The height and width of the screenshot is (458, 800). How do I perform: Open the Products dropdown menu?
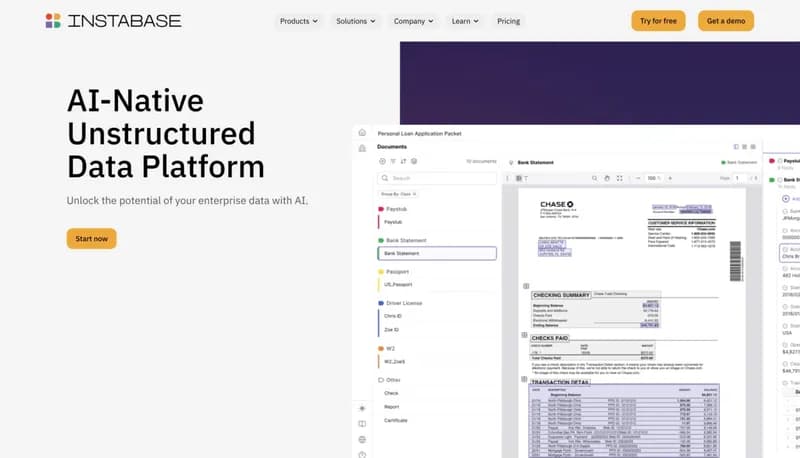coord(298,21)
